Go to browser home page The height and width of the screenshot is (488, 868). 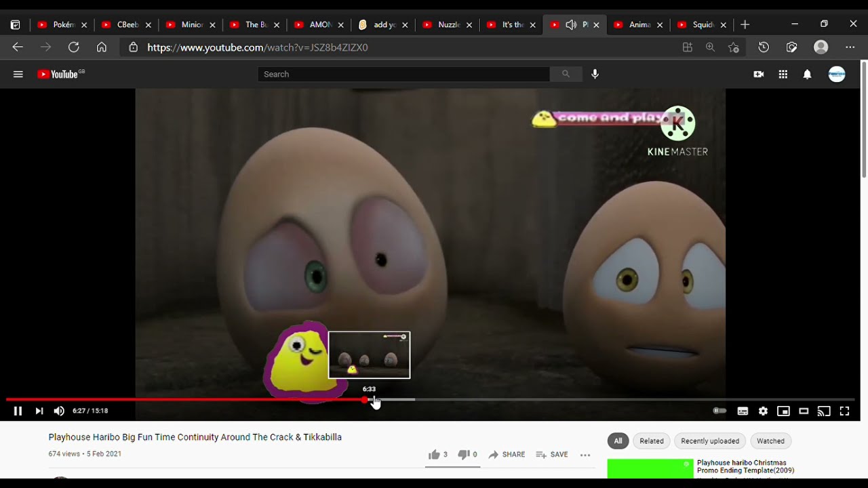click(102, 47)
